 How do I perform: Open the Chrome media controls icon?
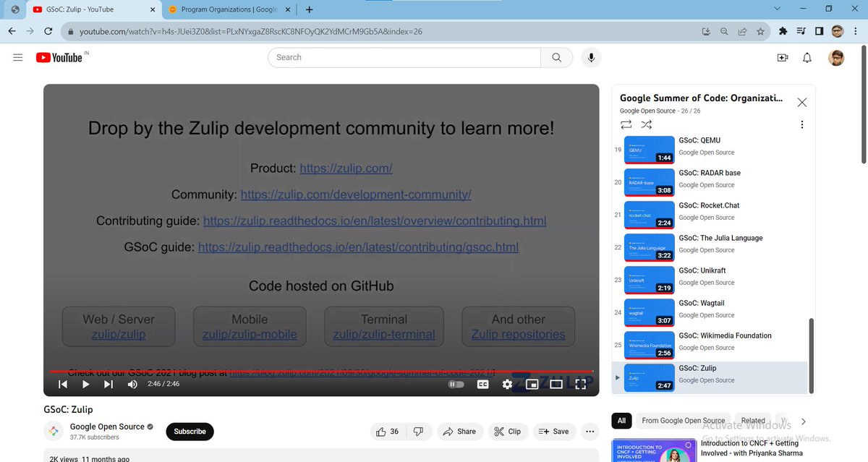[x=801, y=32]
